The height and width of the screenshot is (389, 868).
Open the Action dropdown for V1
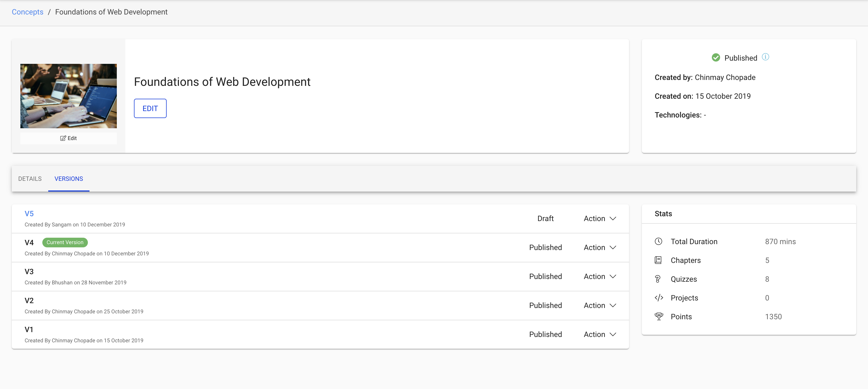pyautogui.click(x=600, y=335)
